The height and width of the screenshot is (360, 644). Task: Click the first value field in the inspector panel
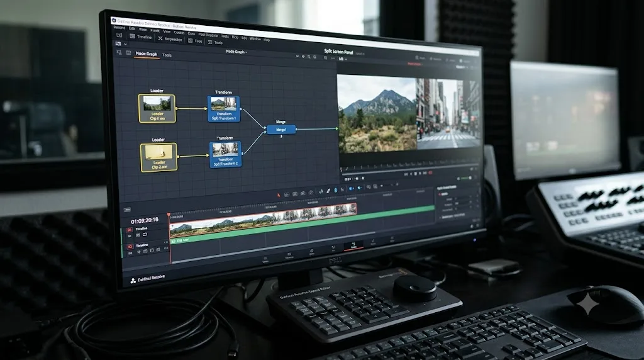pyautogui.click(x=462, y=198)
